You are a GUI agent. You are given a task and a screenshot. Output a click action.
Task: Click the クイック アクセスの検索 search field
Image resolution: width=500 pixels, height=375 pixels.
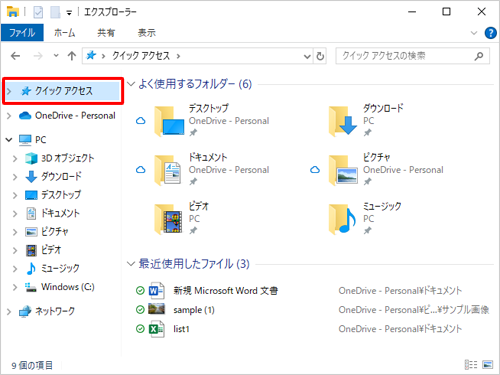413,56
